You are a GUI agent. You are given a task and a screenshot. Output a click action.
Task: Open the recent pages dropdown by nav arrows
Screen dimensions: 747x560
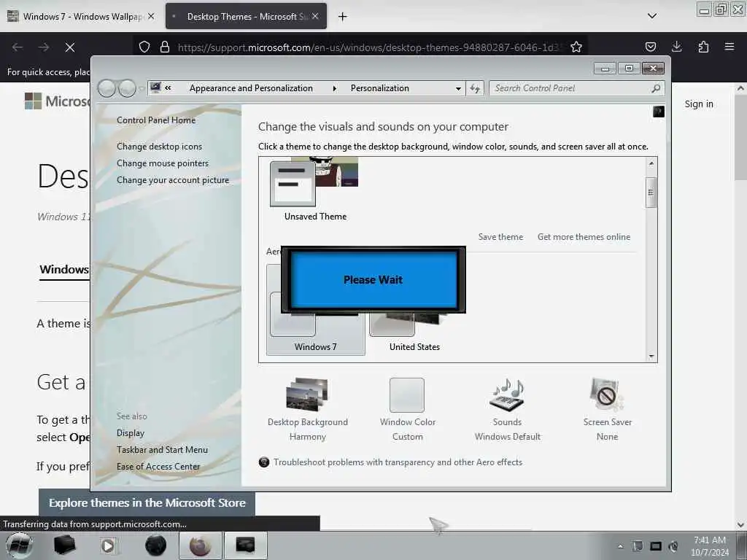(141, 88)
